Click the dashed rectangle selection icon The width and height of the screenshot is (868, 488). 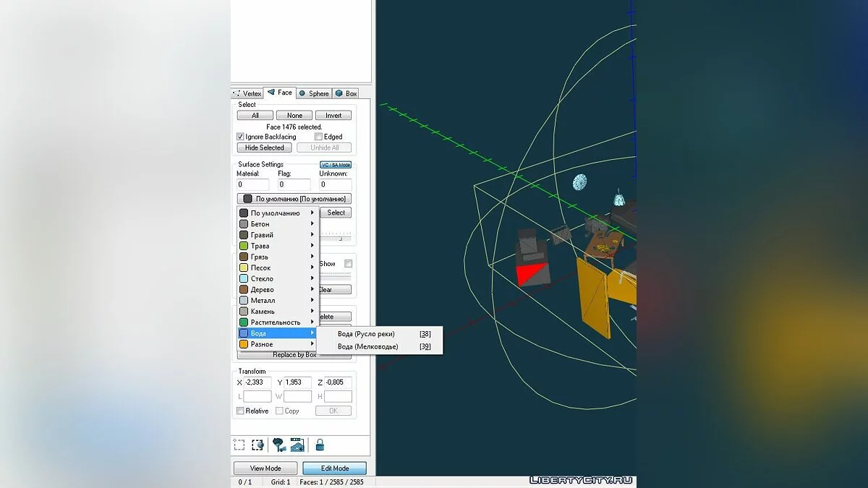[x=239, y=445]
